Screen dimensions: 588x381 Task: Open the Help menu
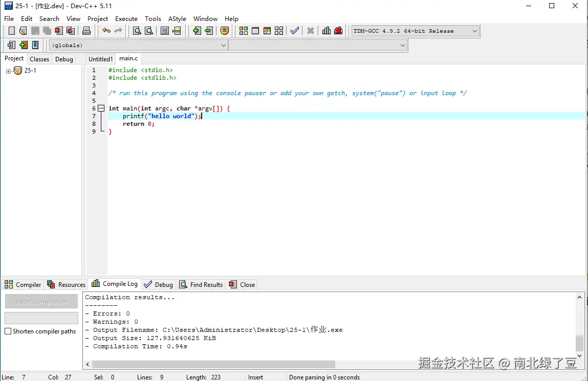[x=231, y=18]
